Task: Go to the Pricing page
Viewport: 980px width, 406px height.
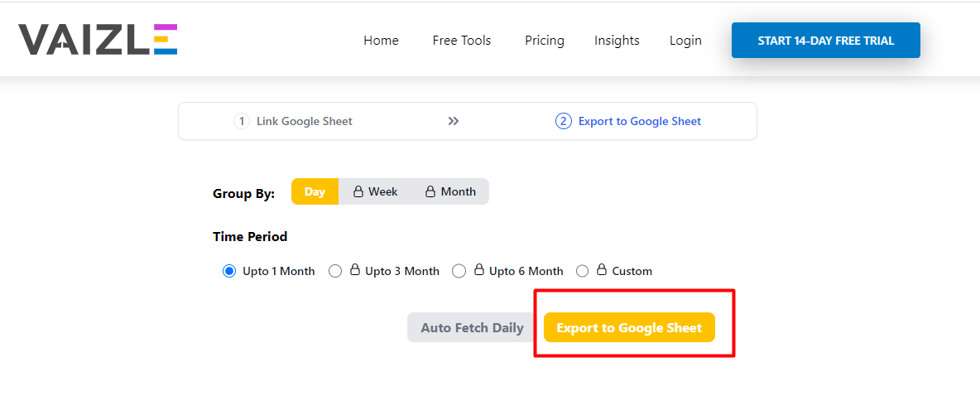Action: (x=545, y=41)
